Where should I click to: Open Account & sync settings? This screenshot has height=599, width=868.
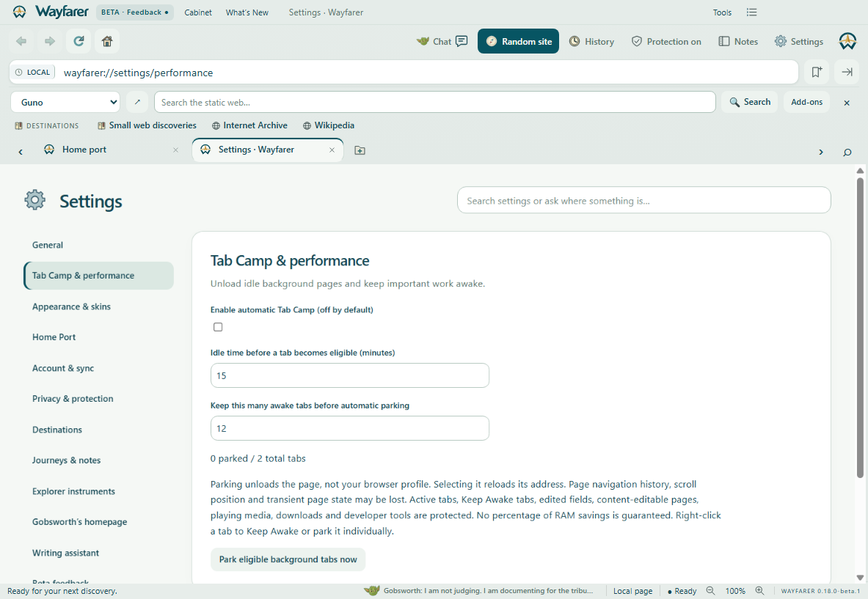click(x=98, y=368)
